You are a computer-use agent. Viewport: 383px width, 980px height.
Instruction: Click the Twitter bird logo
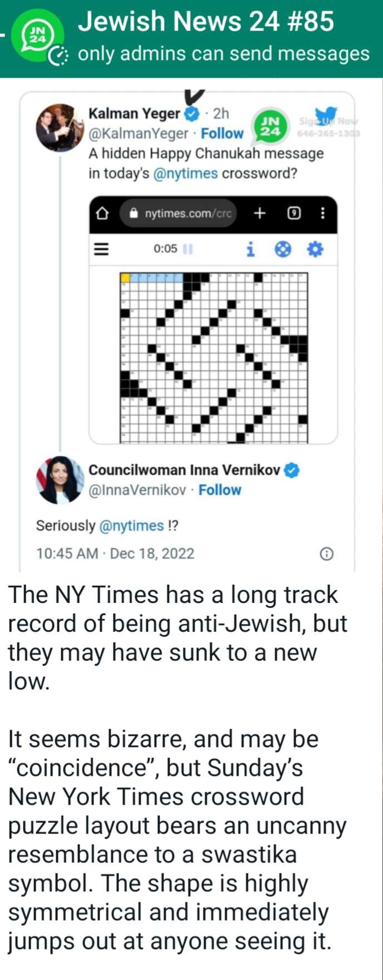tap(326, 115)
